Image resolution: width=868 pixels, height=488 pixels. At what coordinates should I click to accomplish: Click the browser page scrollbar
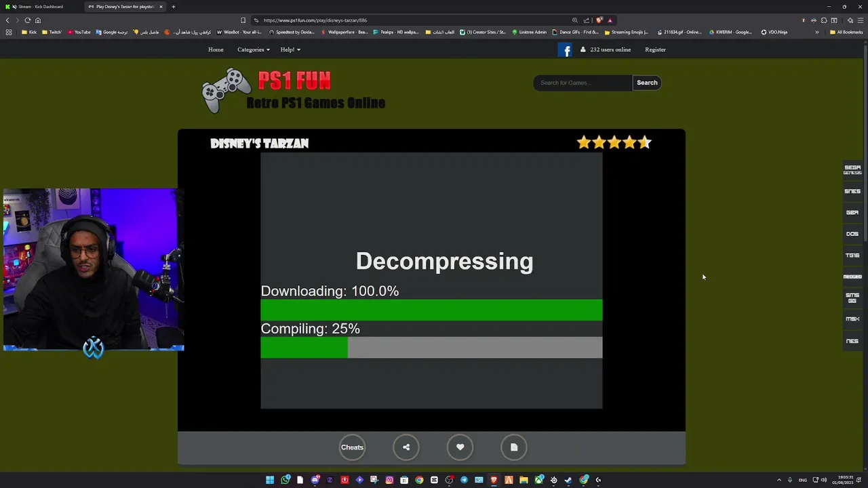coord(865,142)
